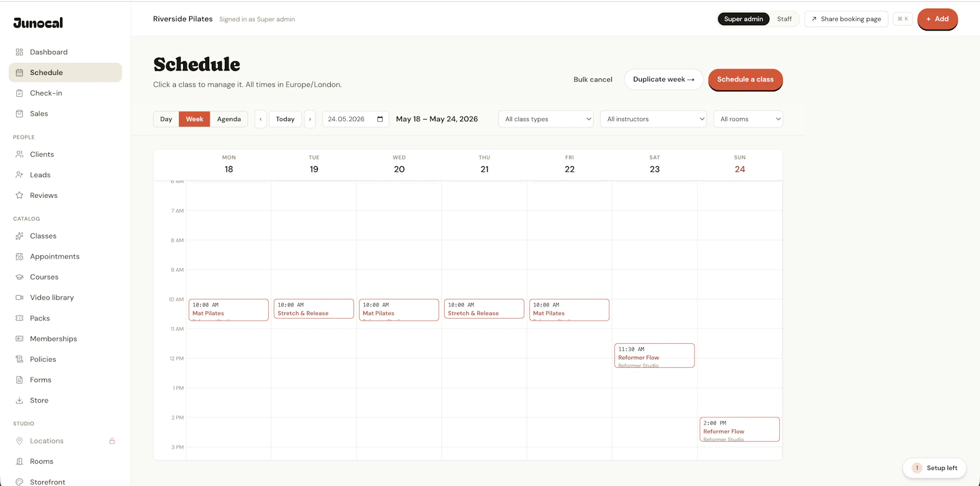Viewport: 980px width, 486px height.
Task: Open the All class types dropdown
Action: (x=546, y=119)
